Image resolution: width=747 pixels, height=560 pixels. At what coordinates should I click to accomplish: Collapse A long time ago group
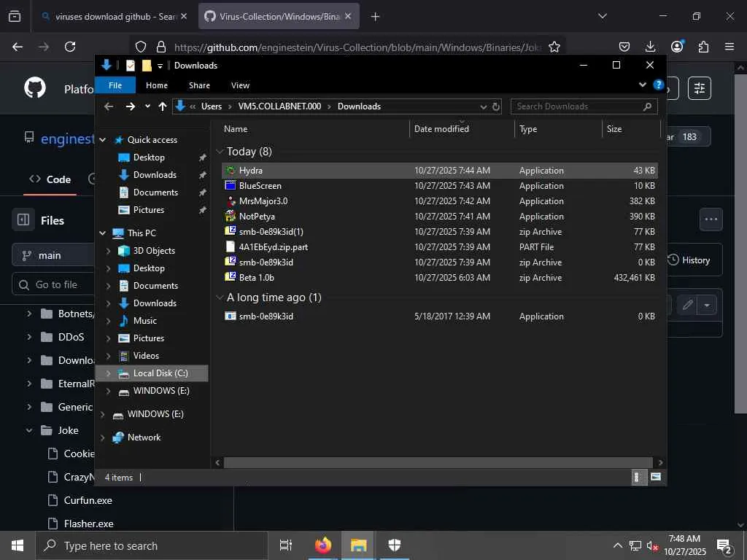click(x=220, y=297)
